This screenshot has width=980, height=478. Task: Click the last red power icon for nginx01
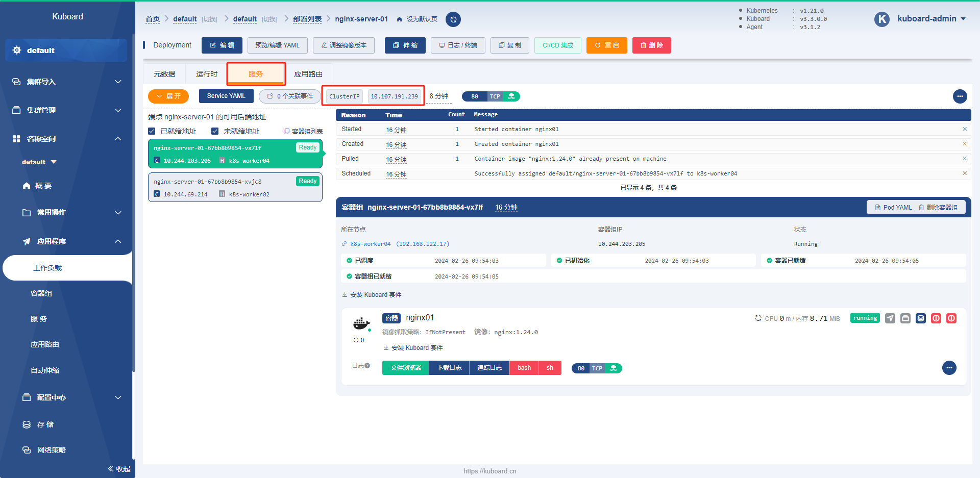951,318
